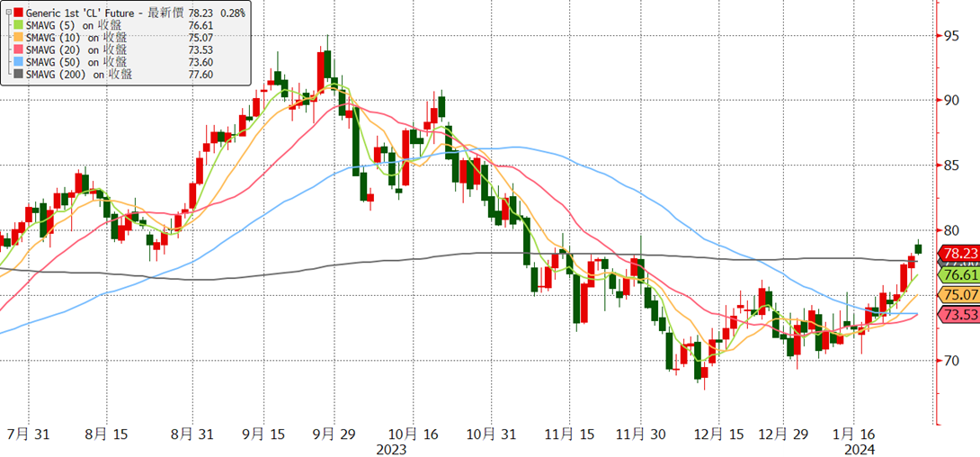Screen dimensions: 980x457
Task: Click the 9月 29 date label
Action: point(334,434)
